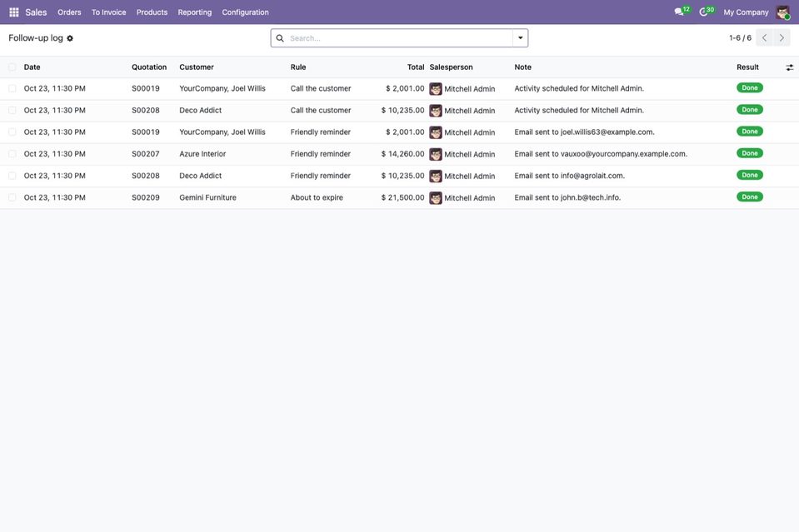The image size is (799, 532).
Task: Open the conversations messages icon
Action: click(679, 12)
